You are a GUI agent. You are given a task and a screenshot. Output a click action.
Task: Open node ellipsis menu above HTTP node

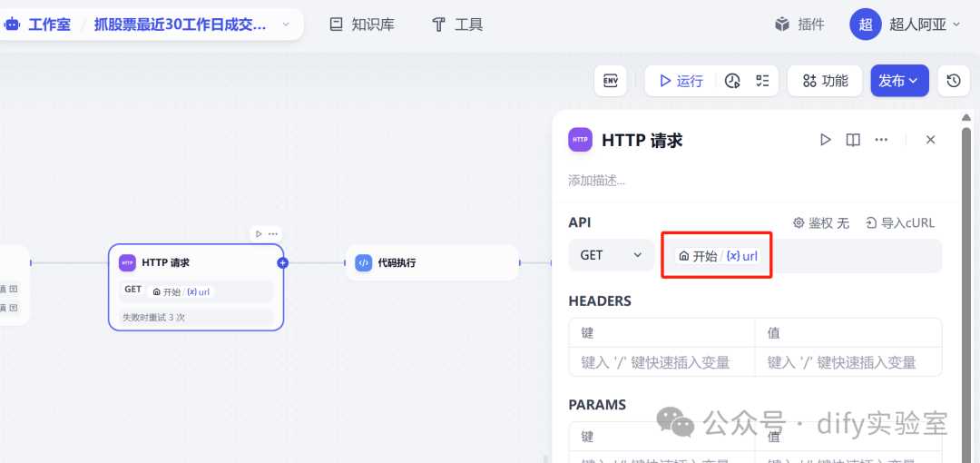(x=273, y=234)
